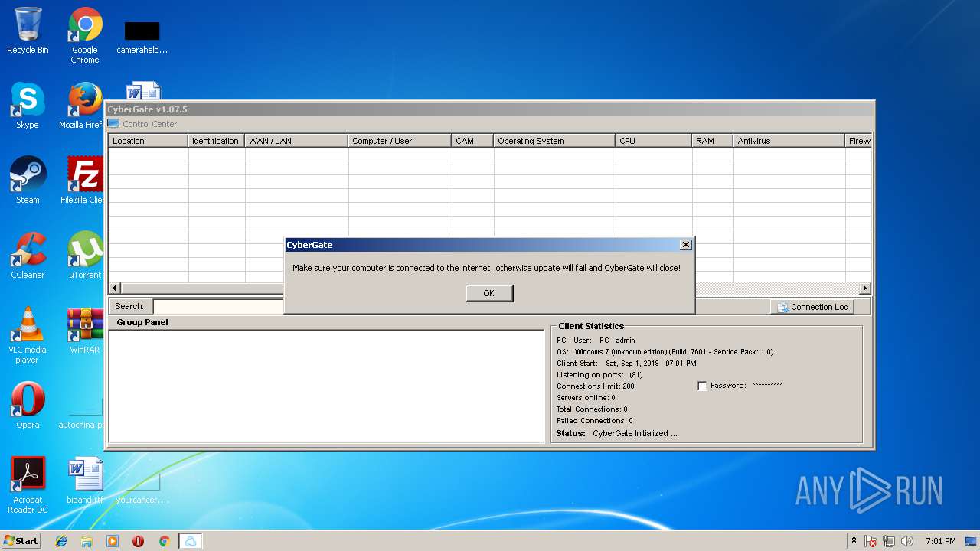The image size is (980, 551).
Task: Open the Start menu
Action: click(x=21, y=540)
